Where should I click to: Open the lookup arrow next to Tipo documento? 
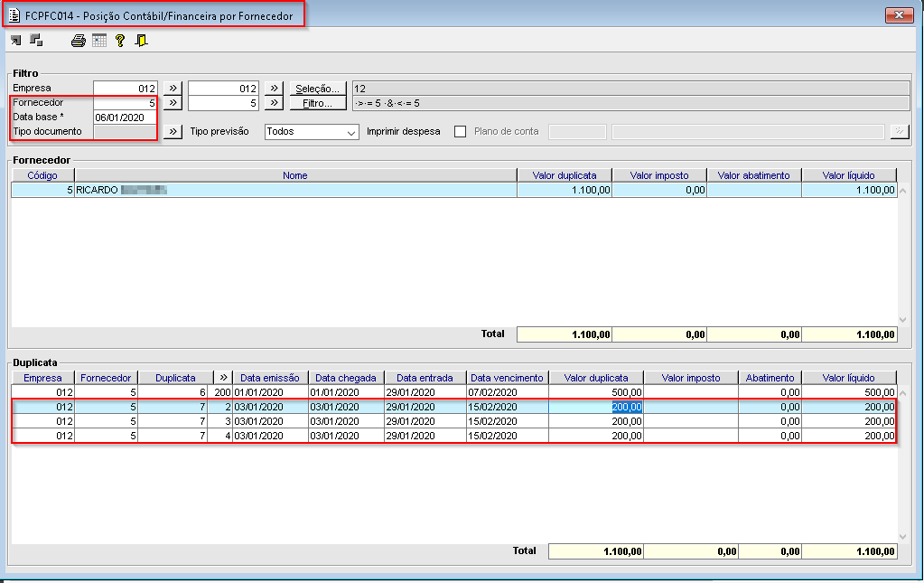pos(173,132)
